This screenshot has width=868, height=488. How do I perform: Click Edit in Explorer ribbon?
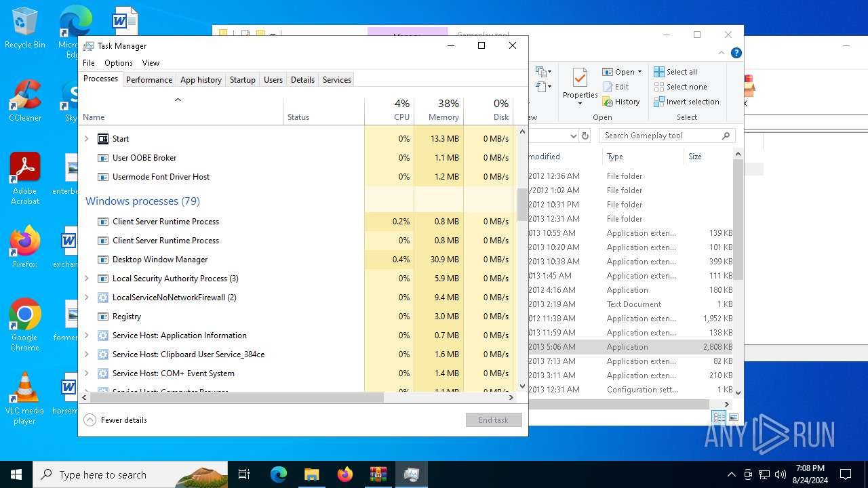tap(616, 87)
